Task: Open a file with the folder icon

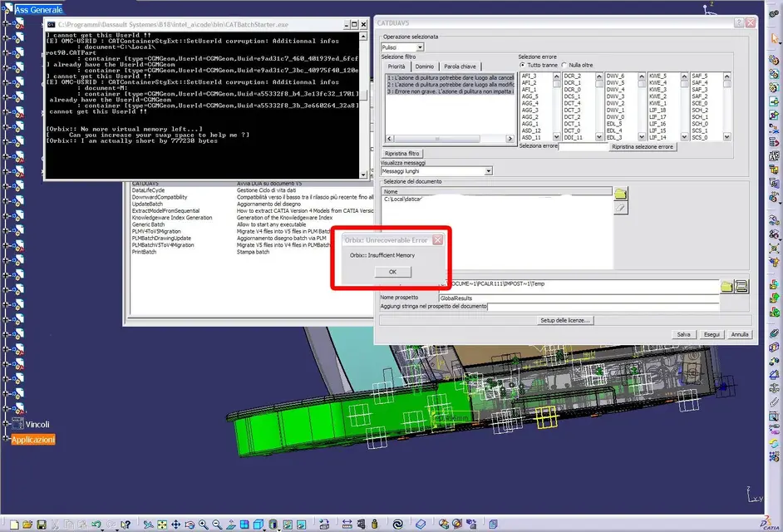Action: pyautogui.click(x=27, y=524)
